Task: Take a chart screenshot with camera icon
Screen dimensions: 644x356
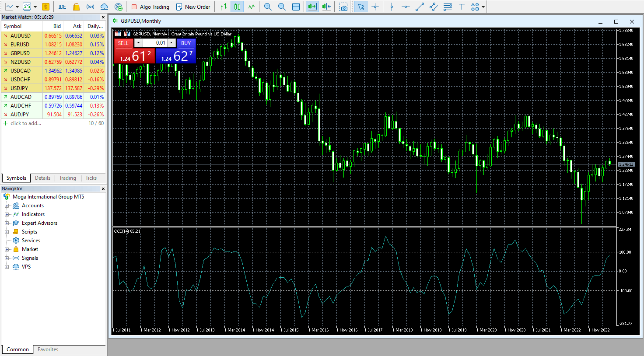Action: pos(344,7)
